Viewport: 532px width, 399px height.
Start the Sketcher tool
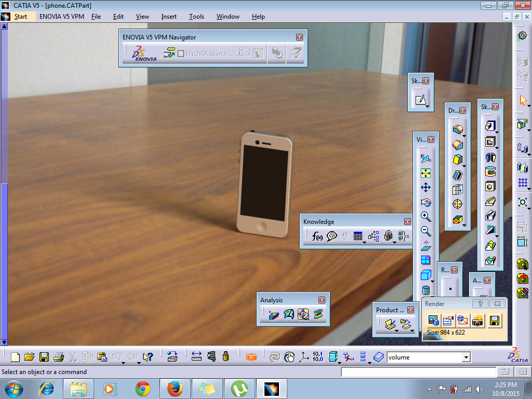420,100
